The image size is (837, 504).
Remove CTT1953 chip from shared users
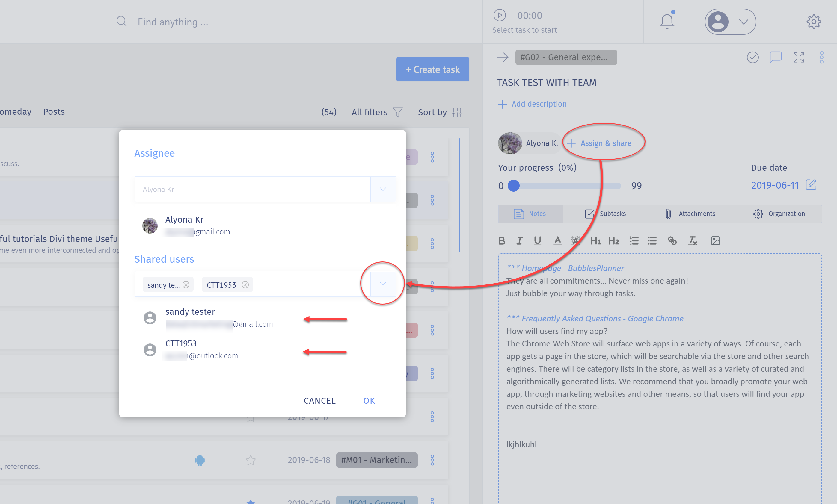tap(245, 285)
